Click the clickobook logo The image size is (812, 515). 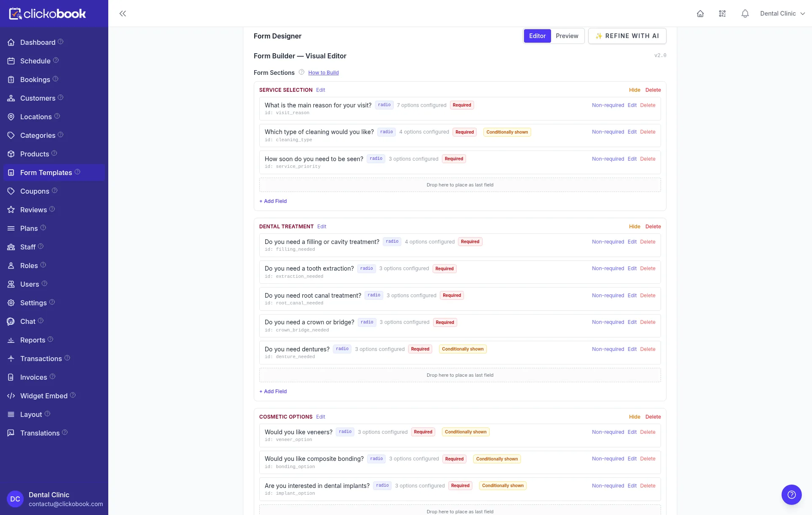pyautogui.click(x=47, y=14)
